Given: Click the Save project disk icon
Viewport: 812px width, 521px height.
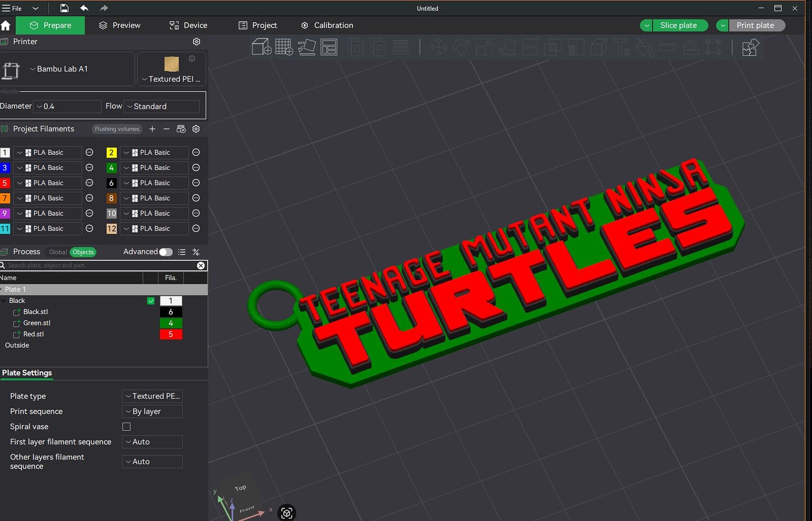Looking at the screenshot, I should tap(64, 8).
